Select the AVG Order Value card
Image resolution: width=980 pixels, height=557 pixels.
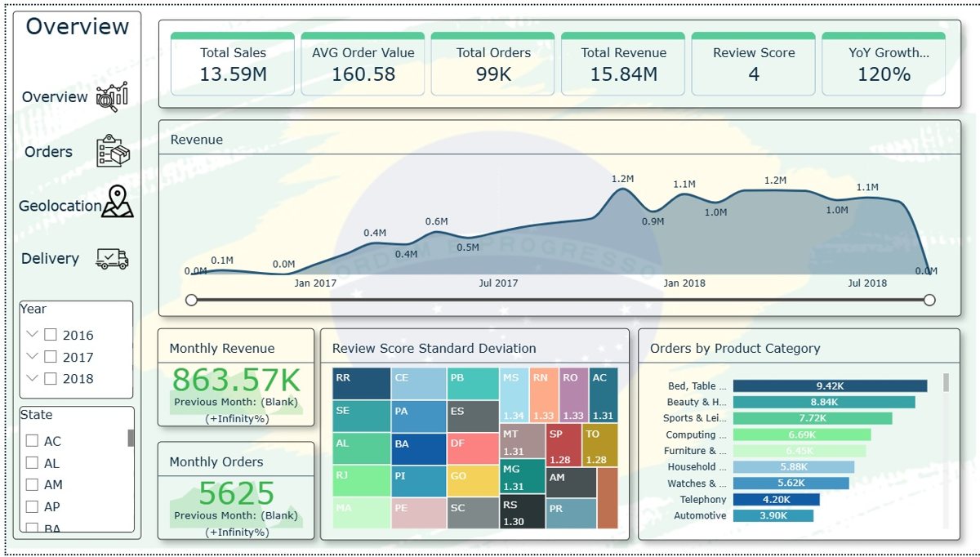(363, 65)
